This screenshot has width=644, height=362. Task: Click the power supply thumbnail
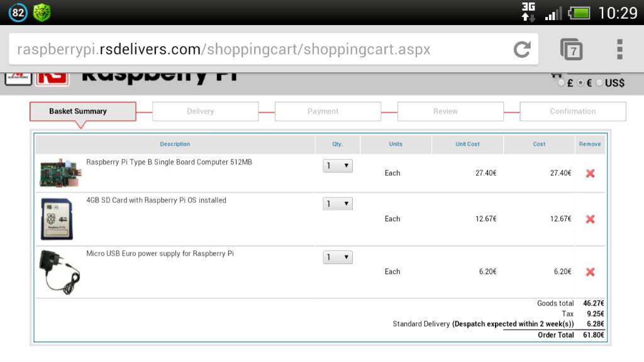pyautogui.click(x=60, y=271)
